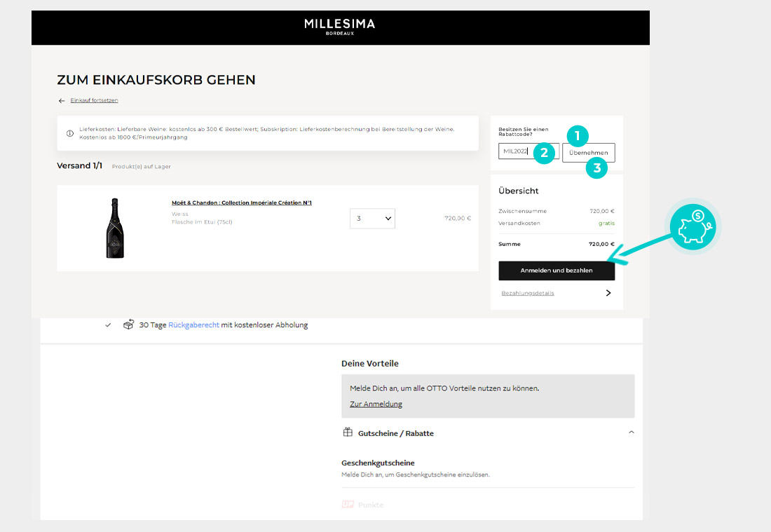Click the Summe amount 720,00 €
The height and width of the screenshot is (532, 771).
[x=601, y=244]
